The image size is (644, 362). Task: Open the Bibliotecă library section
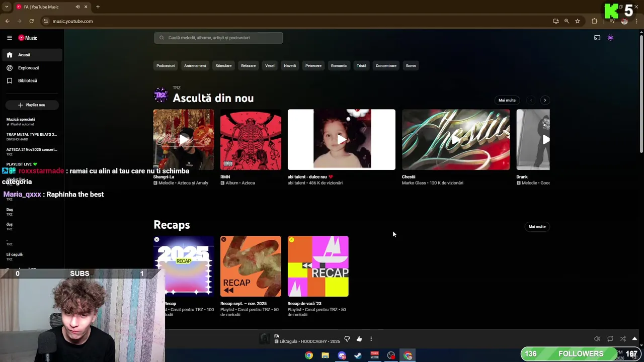click(x=31, y=80)
